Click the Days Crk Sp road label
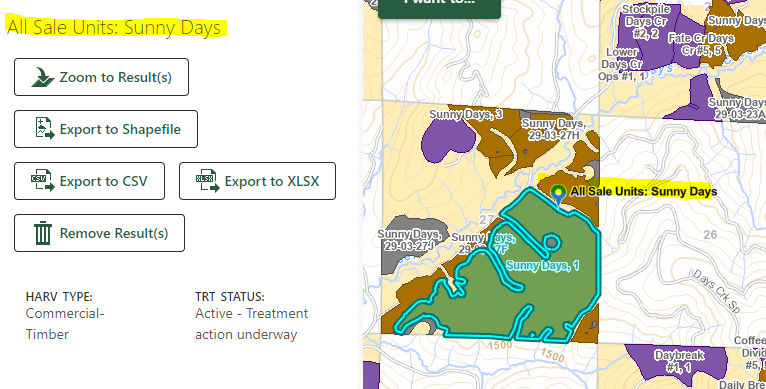The width and height of the screenshot is (766, 389). [x=716, y=292]
